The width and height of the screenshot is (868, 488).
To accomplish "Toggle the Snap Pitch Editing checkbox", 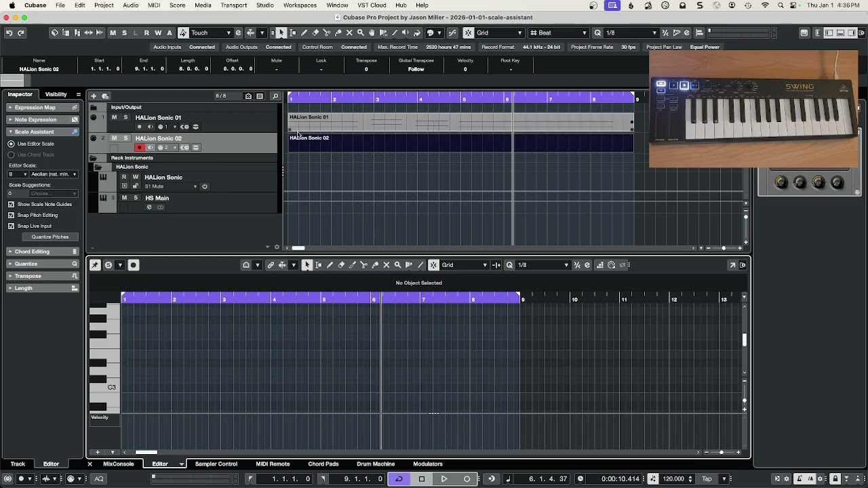I will point(11,215).
